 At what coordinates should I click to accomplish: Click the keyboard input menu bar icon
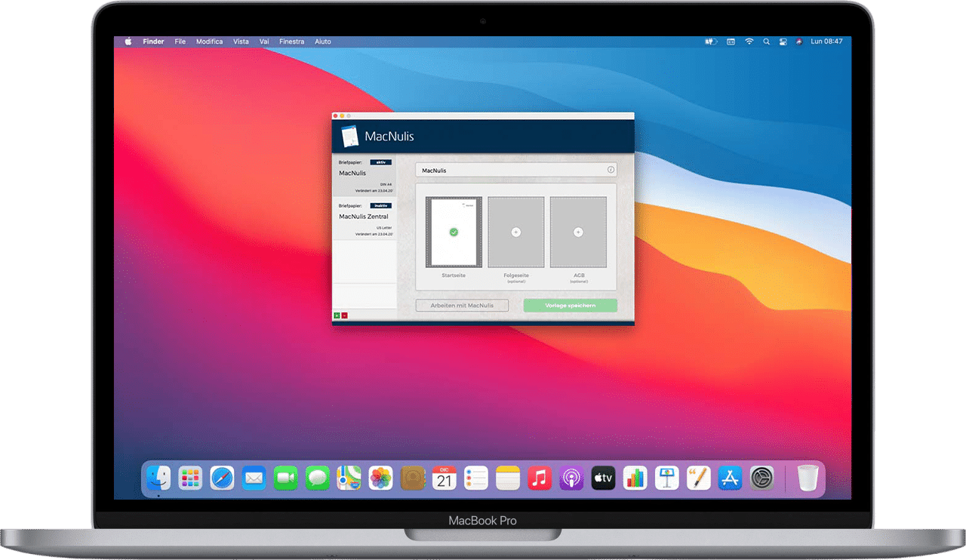coord(731,42)
